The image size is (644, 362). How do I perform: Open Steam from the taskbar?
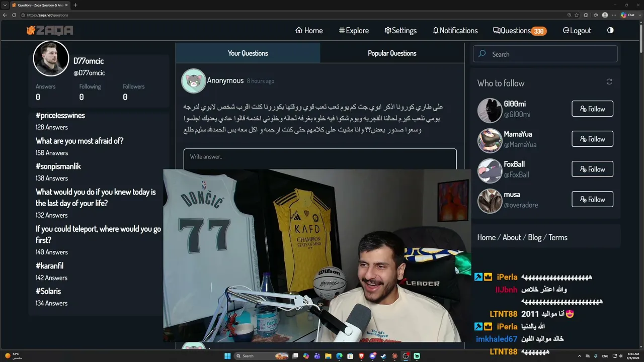383,356
